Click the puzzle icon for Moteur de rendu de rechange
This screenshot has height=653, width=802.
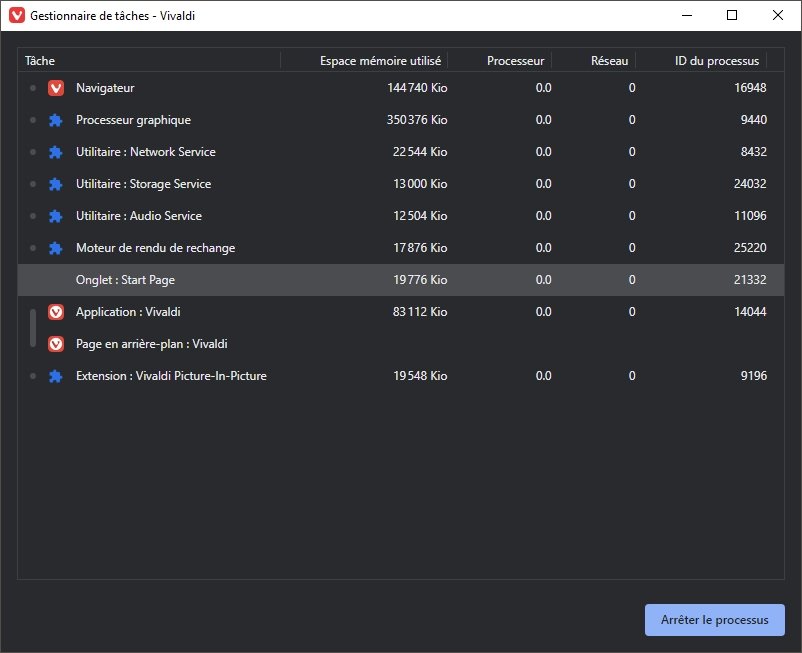pos(56,248)
